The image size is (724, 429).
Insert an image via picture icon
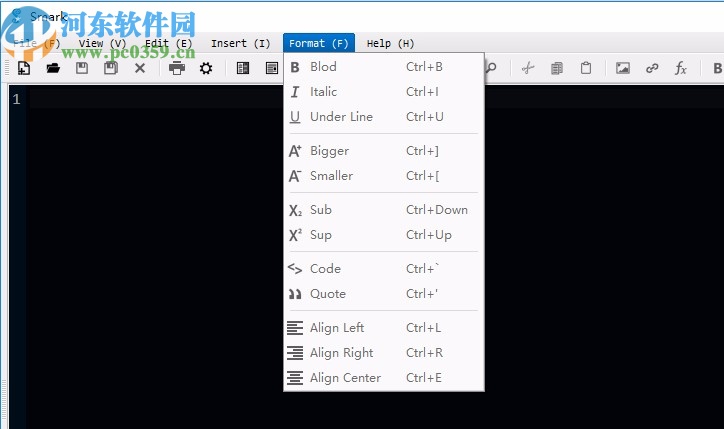pos(623,68)
